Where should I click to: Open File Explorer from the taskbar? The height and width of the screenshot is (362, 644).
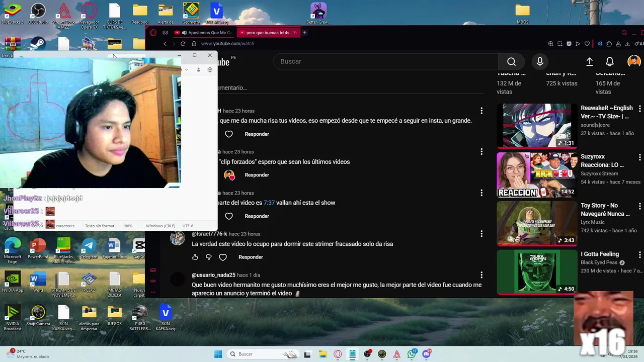323,354
